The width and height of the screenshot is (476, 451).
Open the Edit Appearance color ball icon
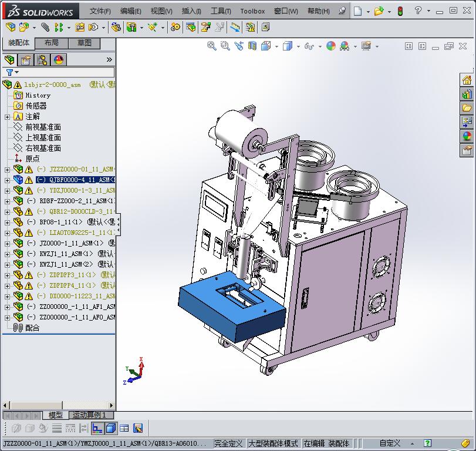(x=331, y=46)
